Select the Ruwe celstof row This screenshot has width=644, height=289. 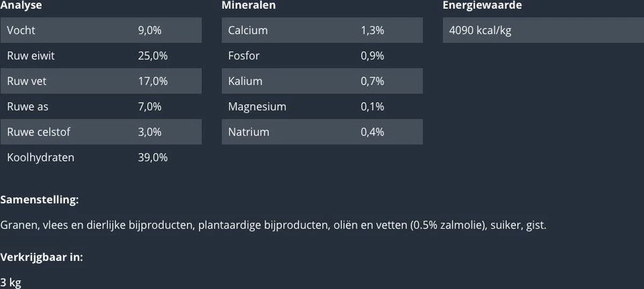coord(101,132)
